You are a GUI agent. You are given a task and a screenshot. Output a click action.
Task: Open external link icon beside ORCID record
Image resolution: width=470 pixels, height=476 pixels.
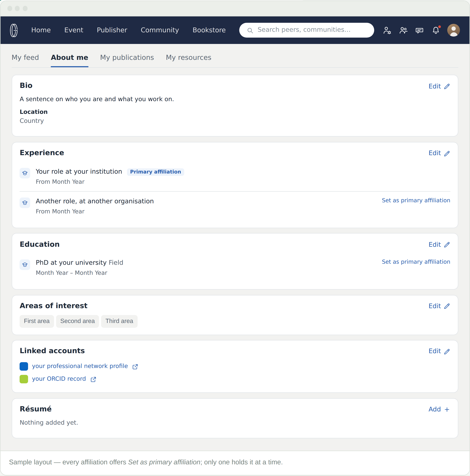93,379
